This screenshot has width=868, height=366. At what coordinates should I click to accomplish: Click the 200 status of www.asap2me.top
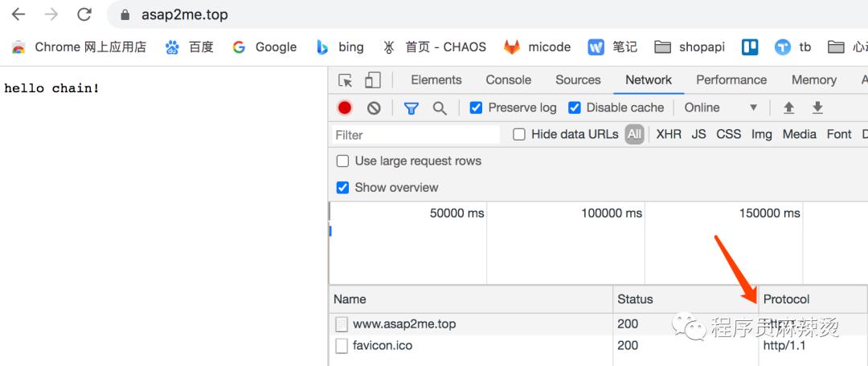point(628,324)
